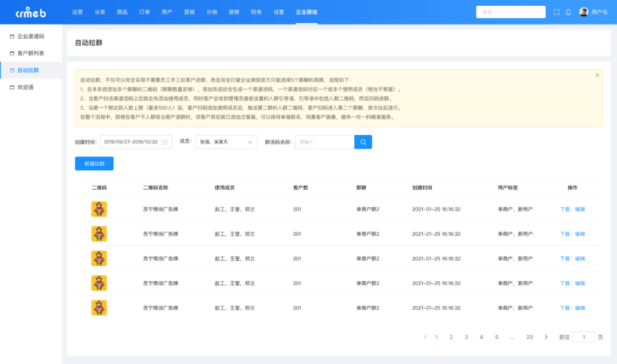
Task: Focus the 群活码名称 input field
Action: click(x=324, y=142)
